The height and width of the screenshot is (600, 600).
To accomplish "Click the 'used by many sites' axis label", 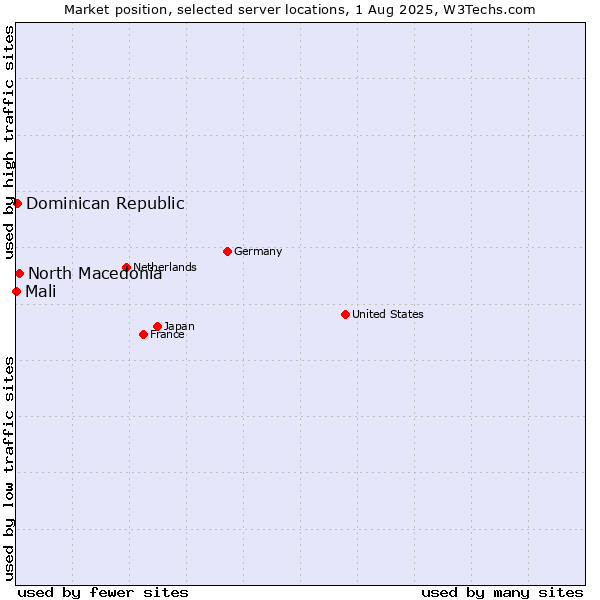I will coord(502,593).
